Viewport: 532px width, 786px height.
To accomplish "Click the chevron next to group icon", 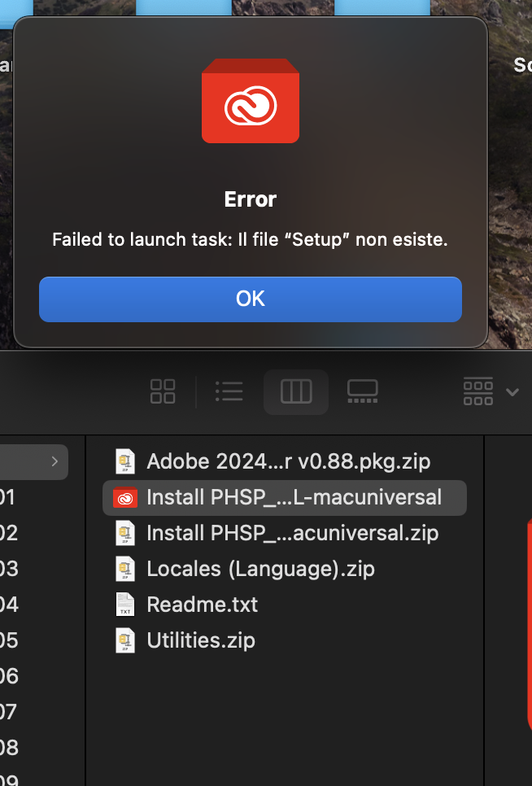I will point(512,392).
